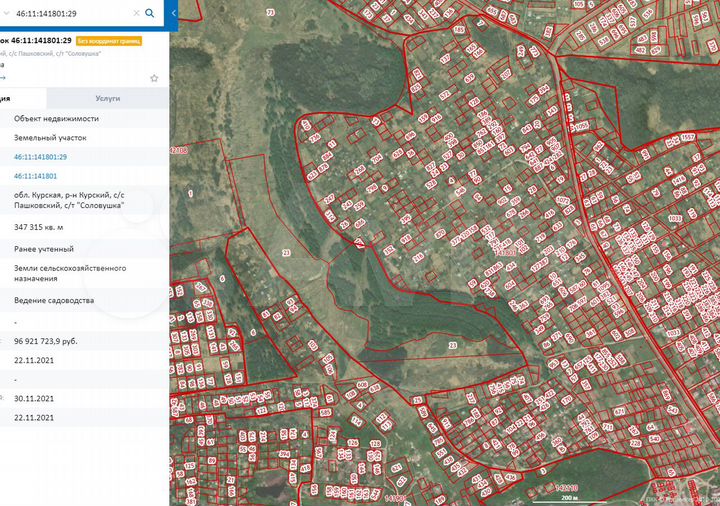Collapse the side panel with the chevron
The image size is (720, 506).
pyautogui.click(x=174, y=13)
